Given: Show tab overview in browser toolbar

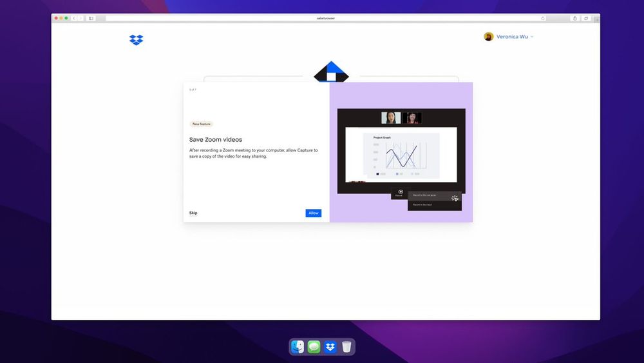Looking at the screenshot, I should (586, 18).
